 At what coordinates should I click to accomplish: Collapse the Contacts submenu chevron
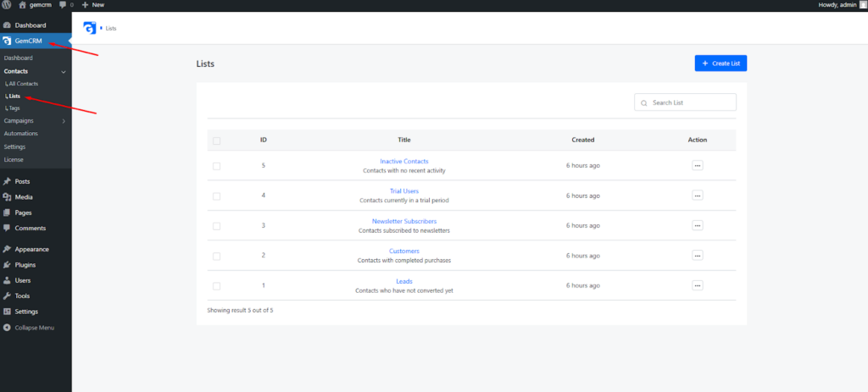(64, 72)
